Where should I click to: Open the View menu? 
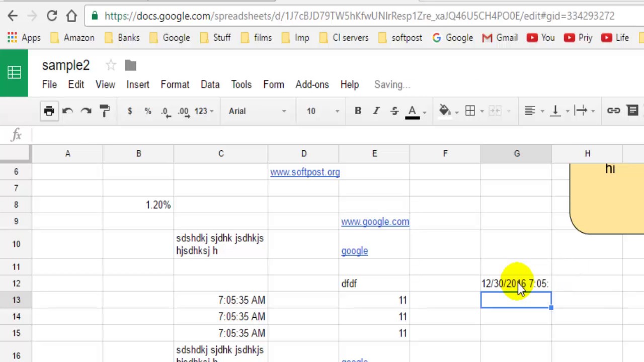105,84
